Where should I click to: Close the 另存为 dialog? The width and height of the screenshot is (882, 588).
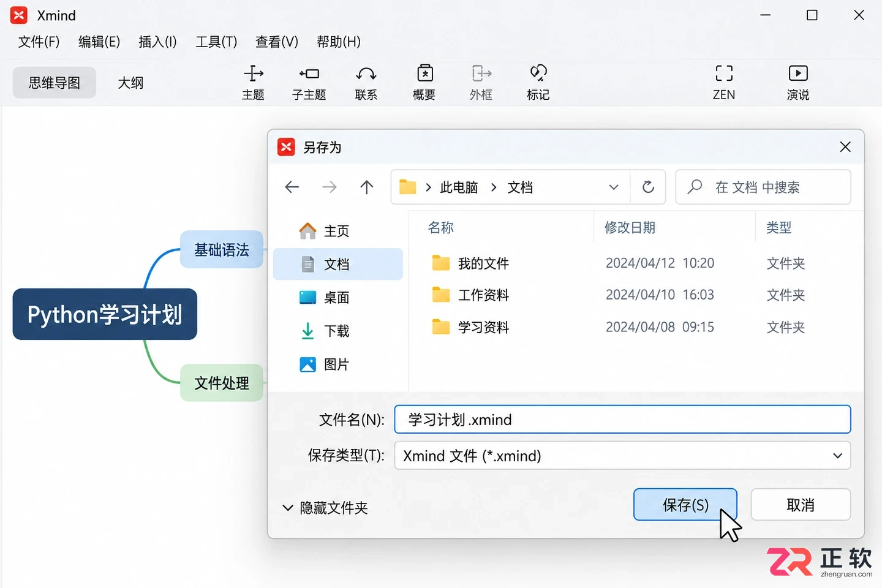[845, 147]
